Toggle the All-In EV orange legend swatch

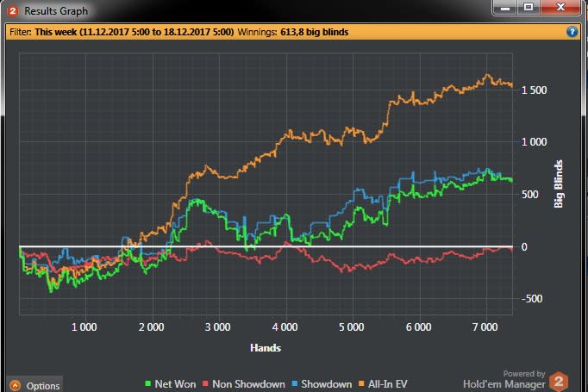[x=361, y=383]
